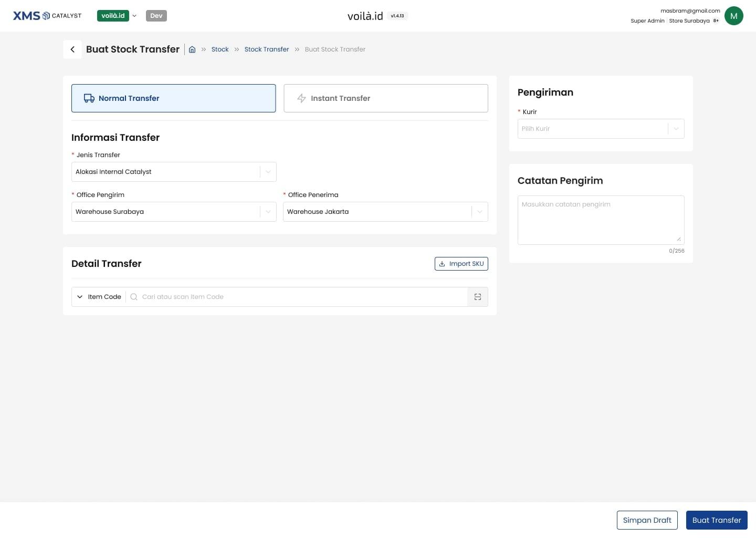Click the Import SKU button
This screenshot has height=538, width=756.
point(461,264)
